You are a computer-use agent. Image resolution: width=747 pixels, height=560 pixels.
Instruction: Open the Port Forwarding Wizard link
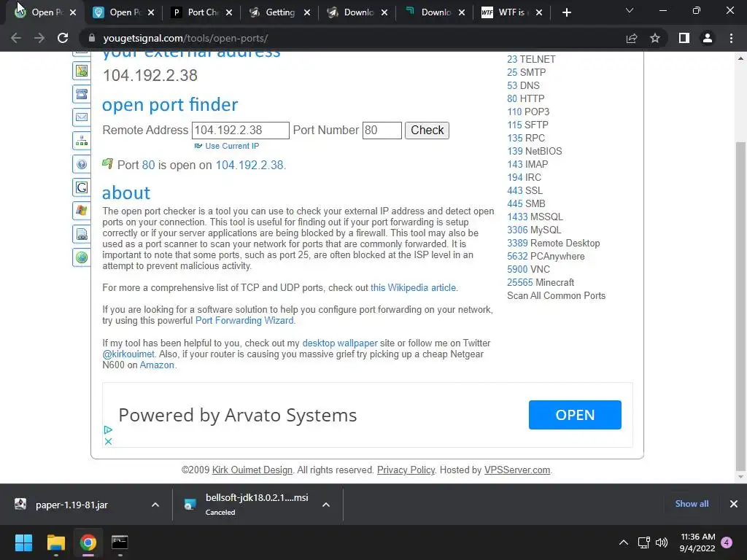click(x=244, y=321)
